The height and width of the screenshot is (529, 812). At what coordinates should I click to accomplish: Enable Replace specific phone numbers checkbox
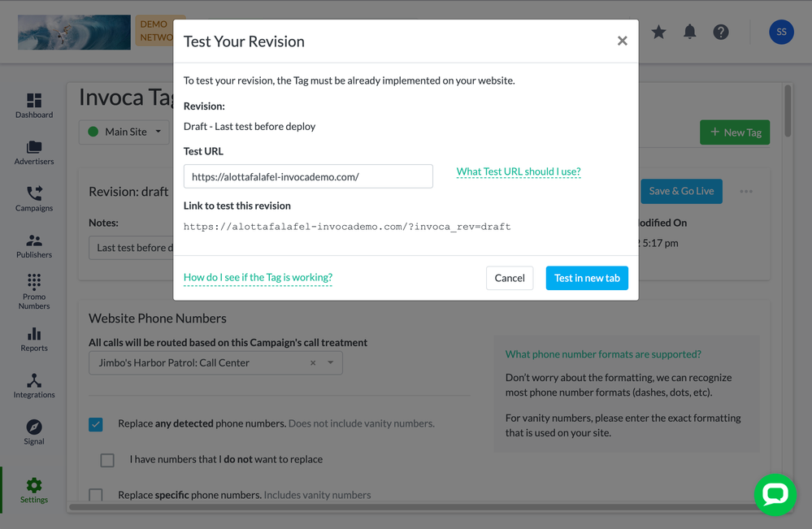96,494
